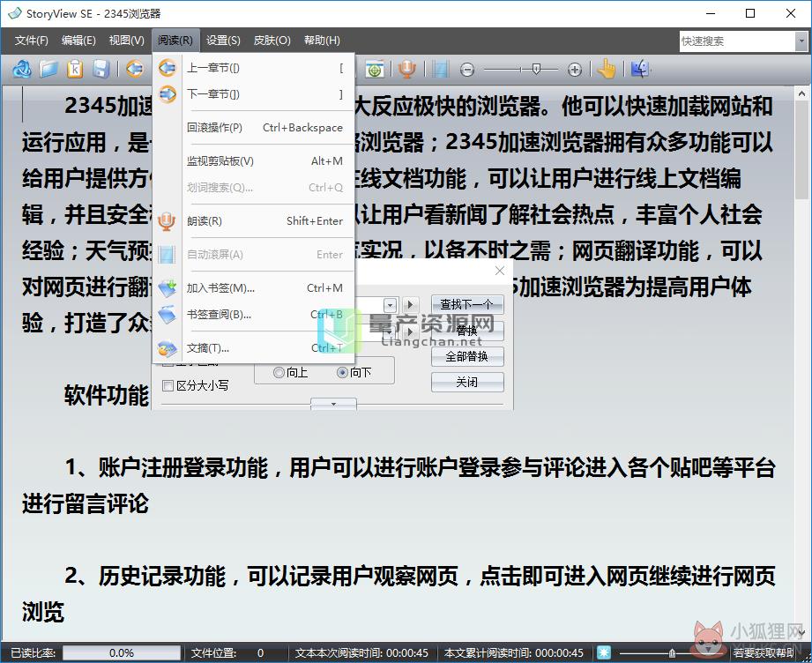Click the blue swirl home icon in toolbar
This screenshot has height=663, width=812.
pos(22,69)
